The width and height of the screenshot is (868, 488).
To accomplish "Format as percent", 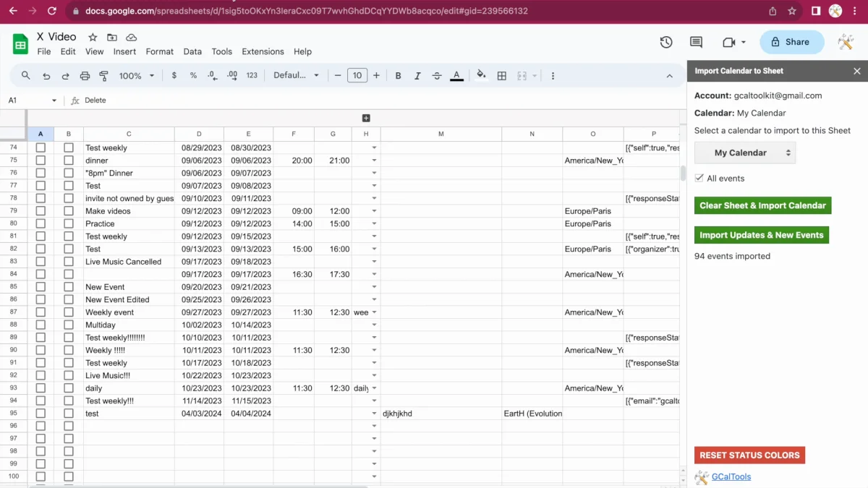I will pos(193,75).
